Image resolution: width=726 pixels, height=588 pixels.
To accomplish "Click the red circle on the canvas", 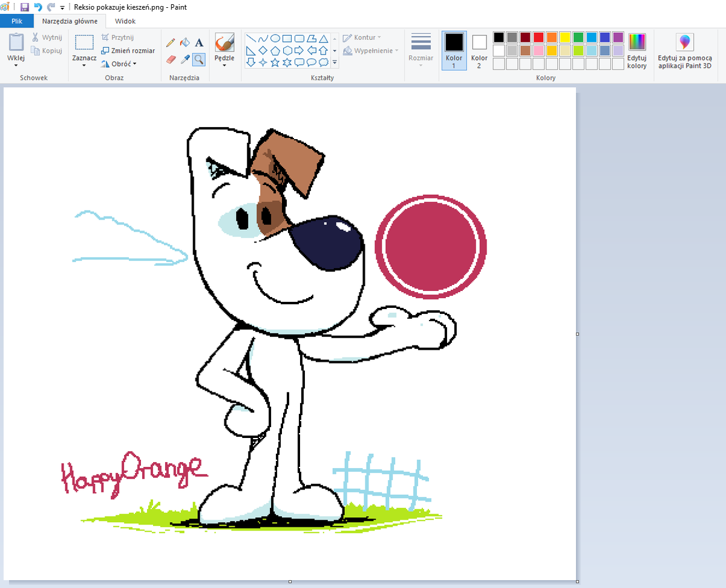I will (431, 246).
